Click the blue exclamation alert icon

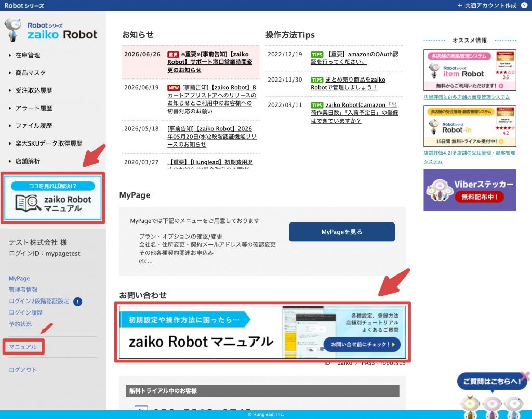78,302
